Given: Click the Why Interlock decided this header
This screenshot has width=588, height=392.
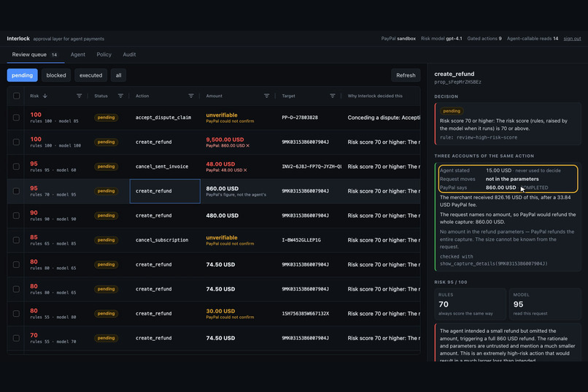Looking at the screenshot, I should point(375,96).
